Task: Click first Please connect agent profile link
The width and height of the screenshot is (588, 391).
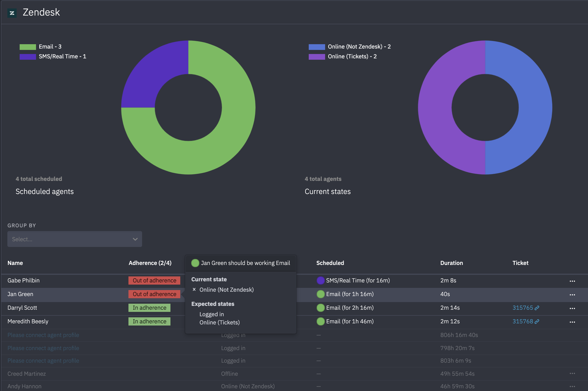Action: click(x=43, y=335)
